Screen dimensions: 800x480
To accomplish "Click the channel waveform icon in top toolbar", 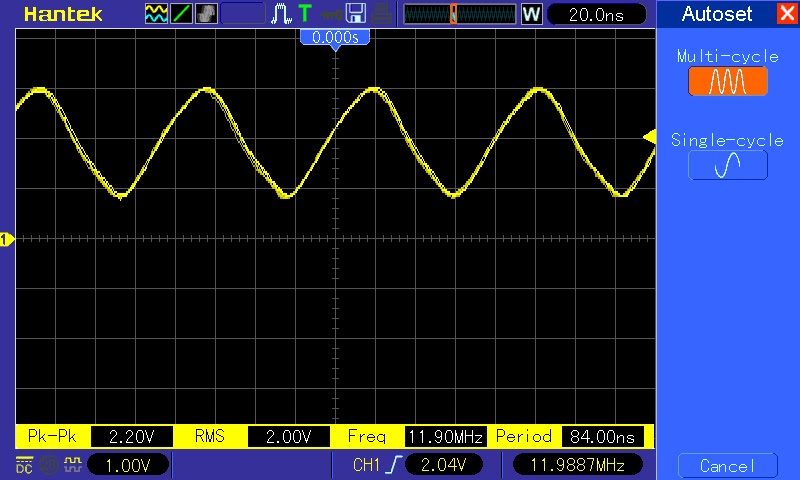I will coord(157,14).
